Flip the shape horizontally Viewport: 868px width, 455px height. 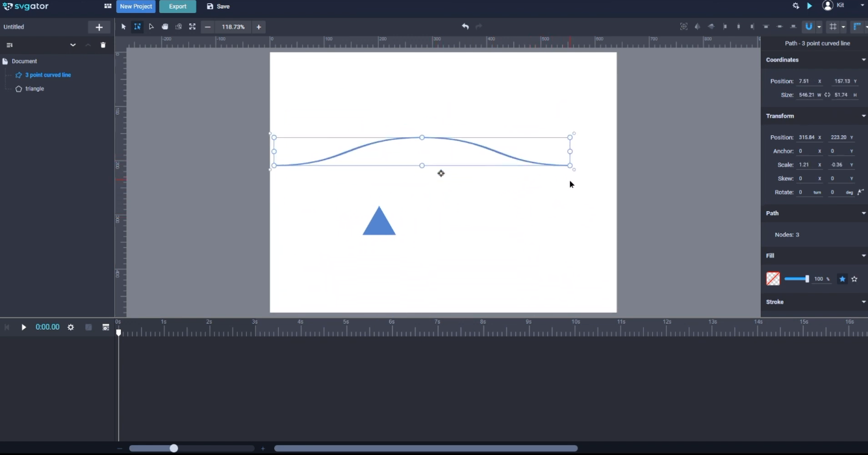[697, 27]
